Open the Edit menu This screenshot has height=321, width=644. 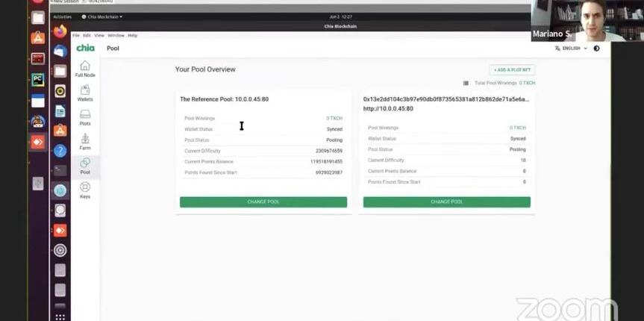87,36
